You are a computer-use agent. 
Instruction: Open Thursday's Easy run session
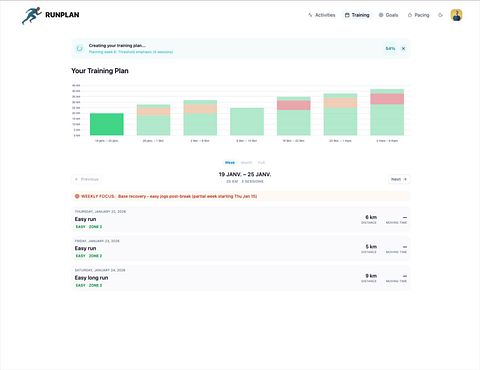241,219
